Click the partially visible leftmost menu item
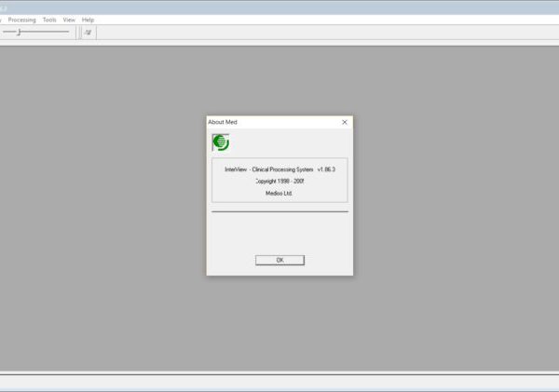 point(2,20)
